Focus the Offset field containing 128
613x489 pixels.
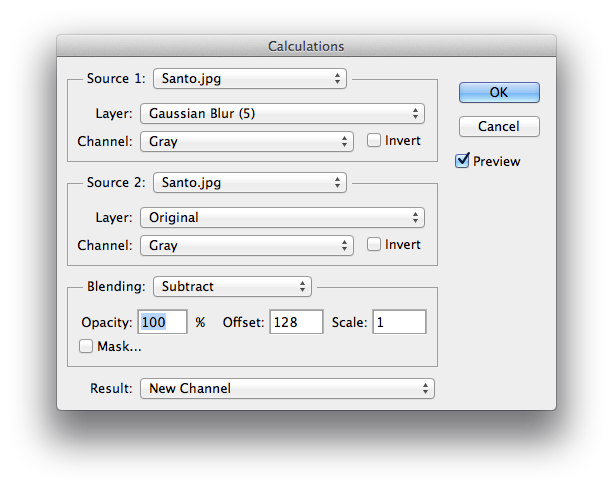click(x=296, y=322)
